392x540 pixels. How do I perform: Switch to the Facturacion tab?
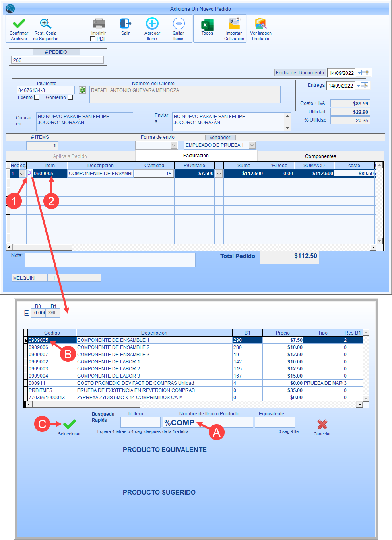(x=196, y=156)
